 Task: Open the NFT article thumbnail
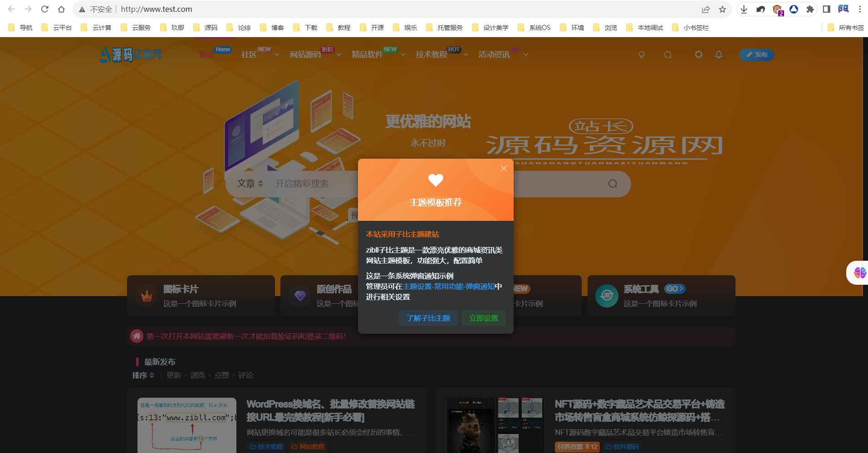point(495,425)
